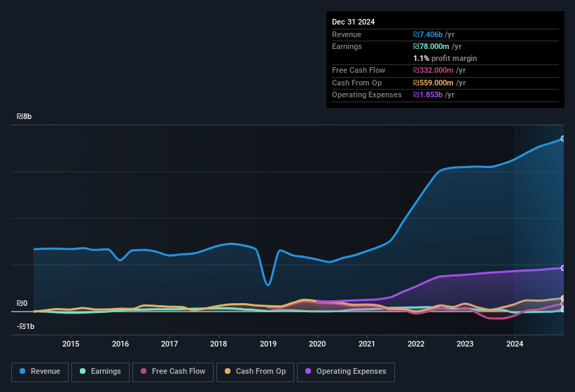Click the ₪1.853b operating expenses value
Viewport: 575px width, 392px height.
pos(428,94)
